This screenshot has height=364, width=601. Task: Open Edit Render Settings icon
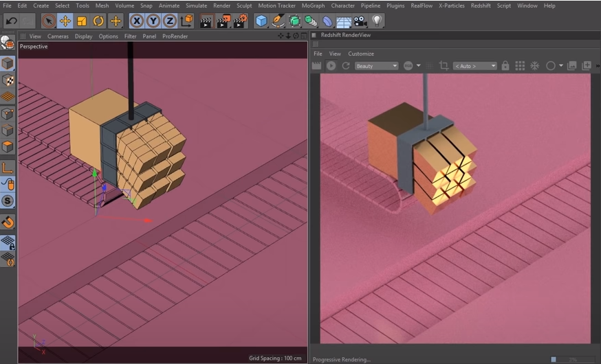pyautogui.click(x=241, y=21)
